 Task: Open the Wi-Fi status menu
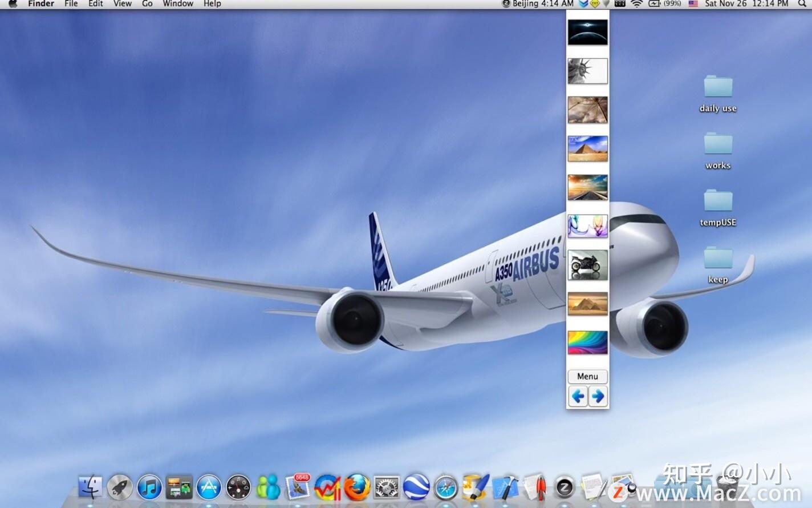636,3
